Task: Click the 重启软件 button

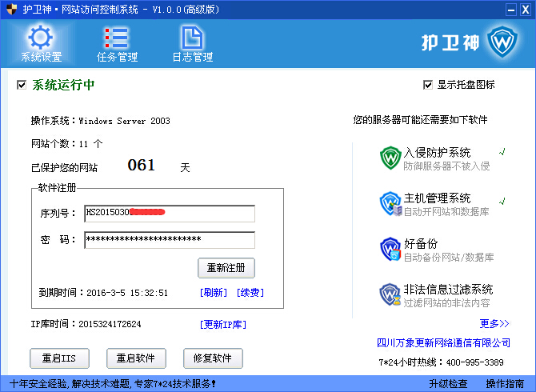Action: (136, 358)
